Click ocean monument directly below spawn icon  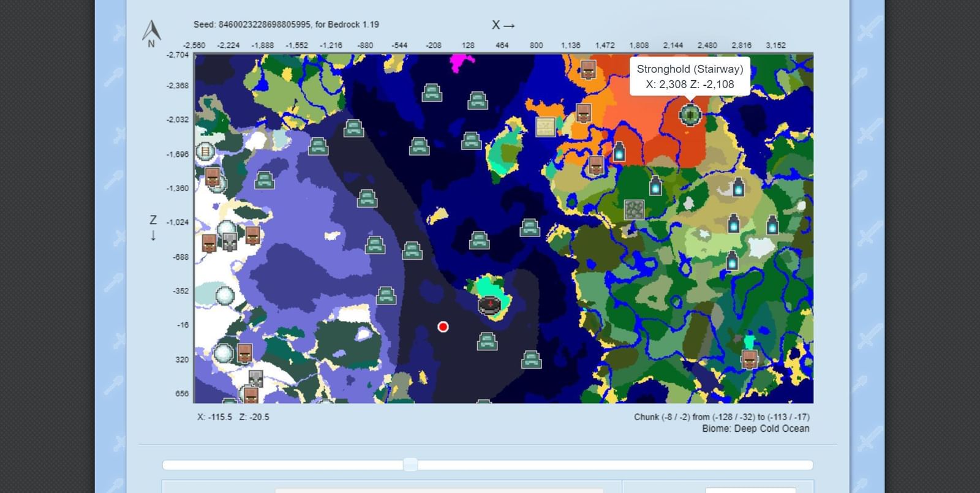tap(487, 341)
